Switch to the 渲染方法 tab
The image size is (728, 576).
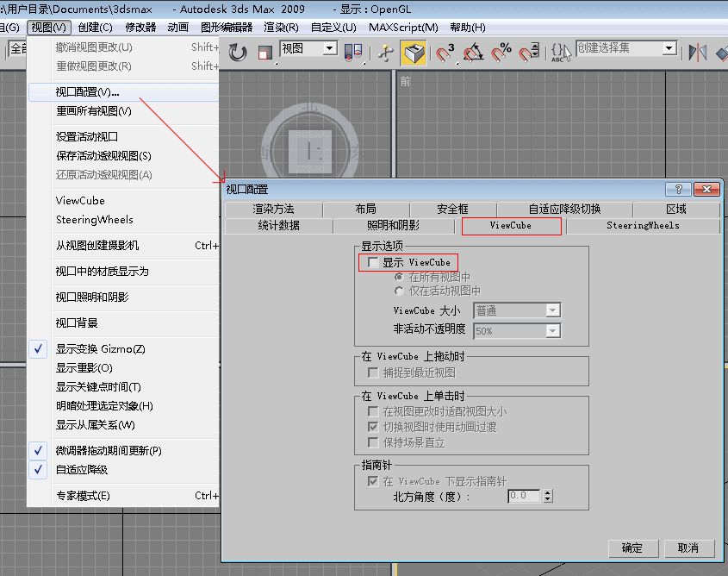273,209
